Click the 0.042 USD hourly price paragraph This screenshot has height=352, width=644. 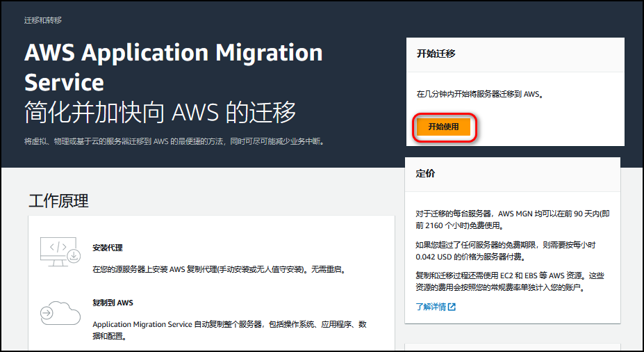click(x=506, y=251)
